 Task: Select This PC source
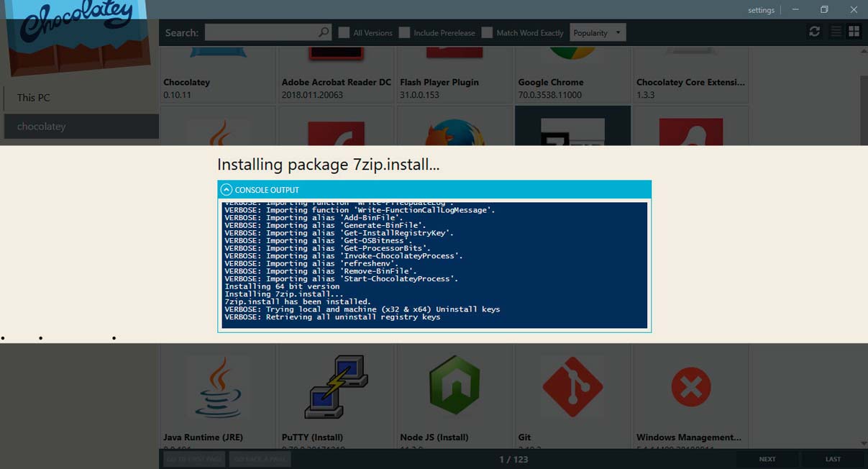click(x=81, y=98)
